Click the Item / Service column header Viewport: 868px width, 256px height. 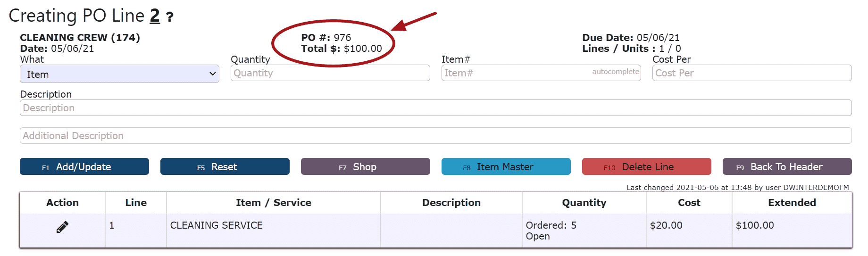pyautogui.click(x=274, y=203)
